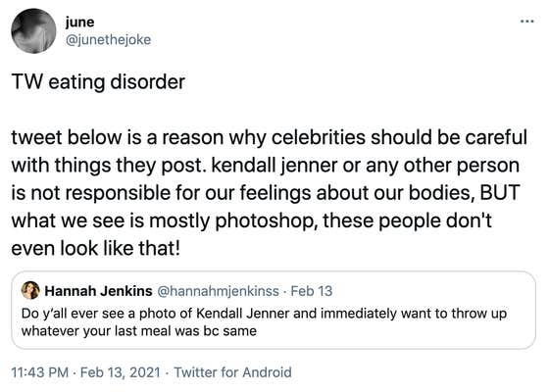
Task: Select the 'even look like that!' closing line
Action: (96, 249)
